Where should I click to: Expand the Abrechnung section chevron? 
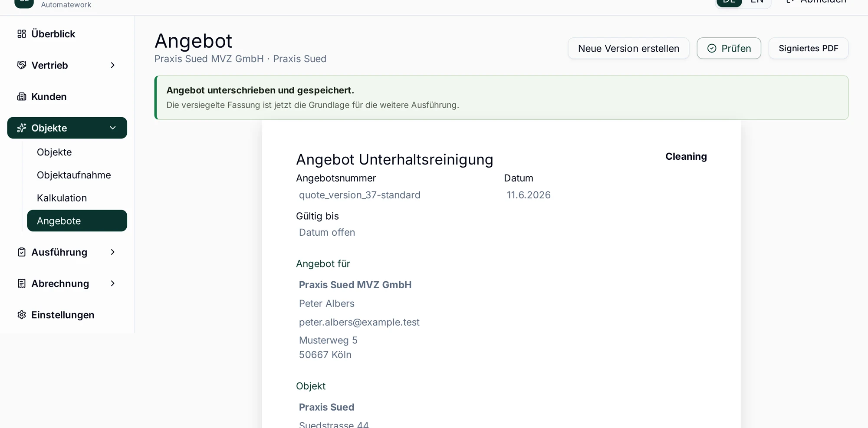(113, 283)
